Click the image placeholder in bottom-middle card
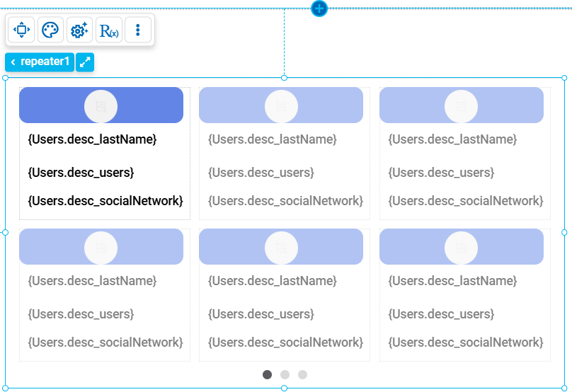The width and height of the screenshot is (572, 392). 281,248
